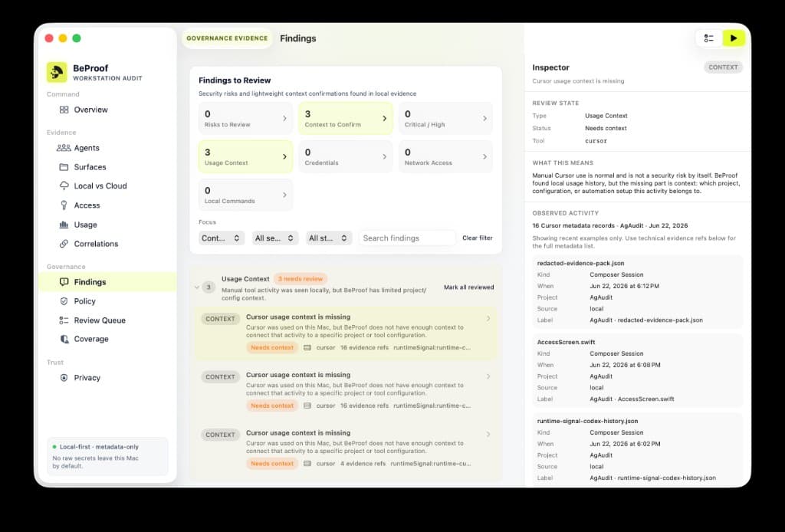785x532 pixels.
Task: Click 'Needs context' status value in Inspector
Action: pos(606,128)
